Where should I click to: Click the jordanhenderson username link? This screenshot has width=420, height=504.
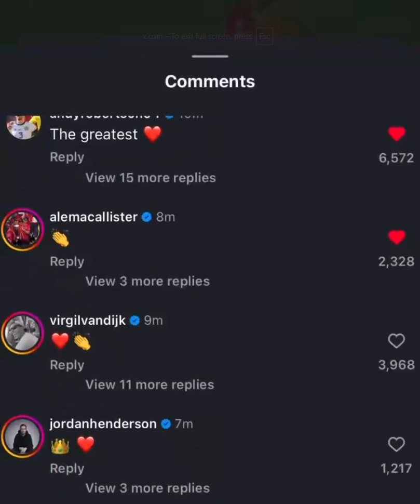coord(103,424)
